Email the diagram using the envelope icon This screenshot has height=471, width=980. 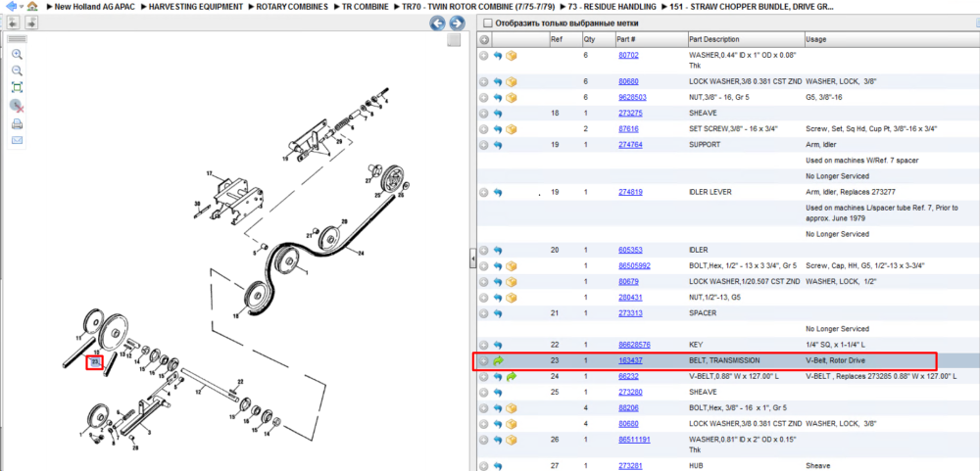pos(17,140)
